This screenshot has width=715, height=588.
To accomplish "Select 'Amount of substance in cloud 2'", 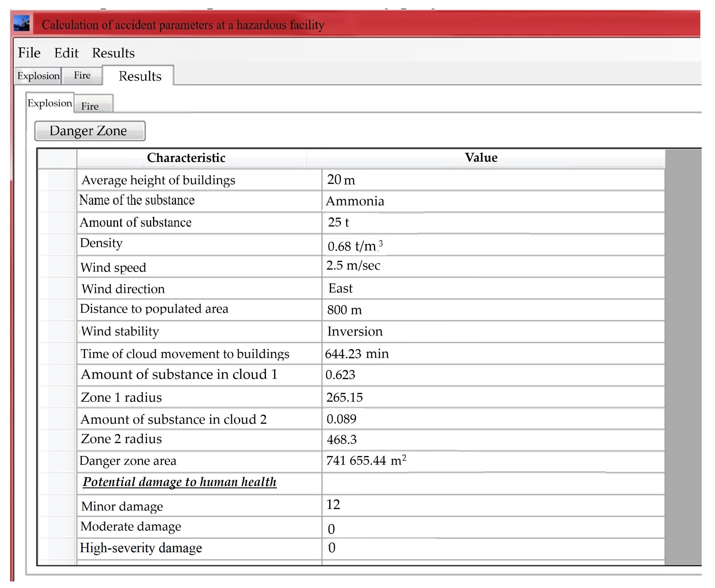I will [x=199, y=419].
